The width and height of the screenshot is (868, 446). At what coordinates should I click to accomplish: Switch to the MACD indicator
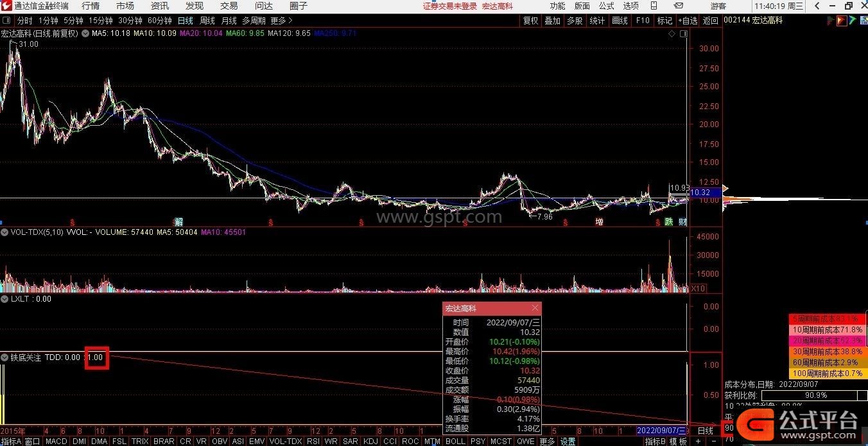click(x=56, y=442)
